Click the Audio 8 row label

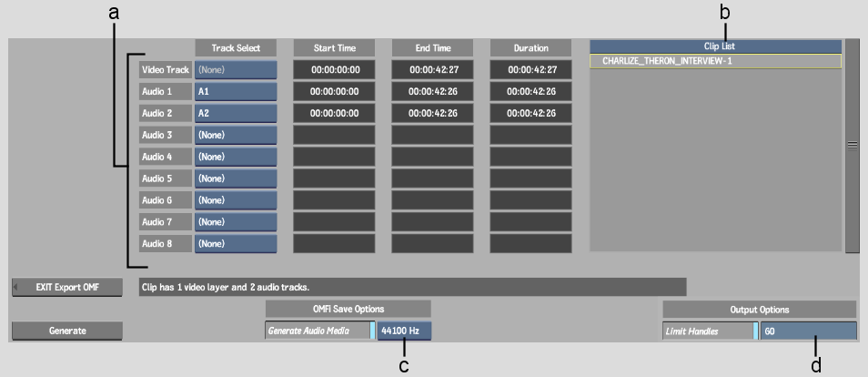pos(166,243)
